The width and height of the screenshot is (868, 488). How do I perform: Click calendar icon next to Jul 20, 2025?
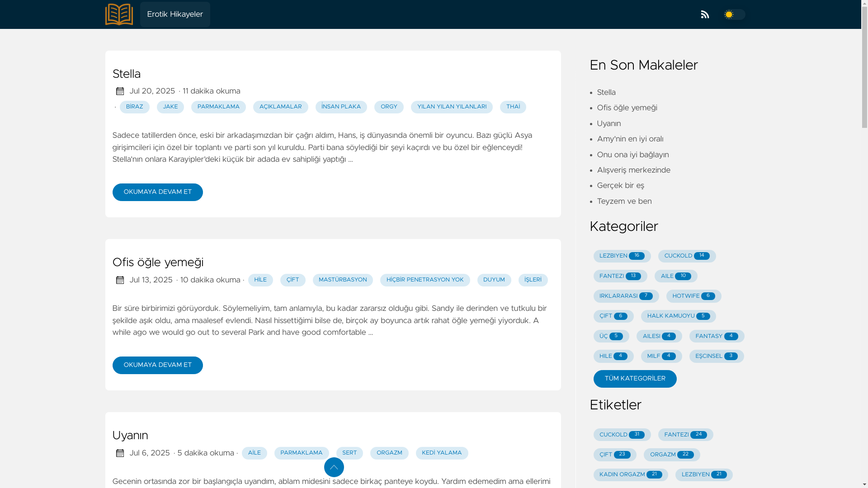pos(120,91)
